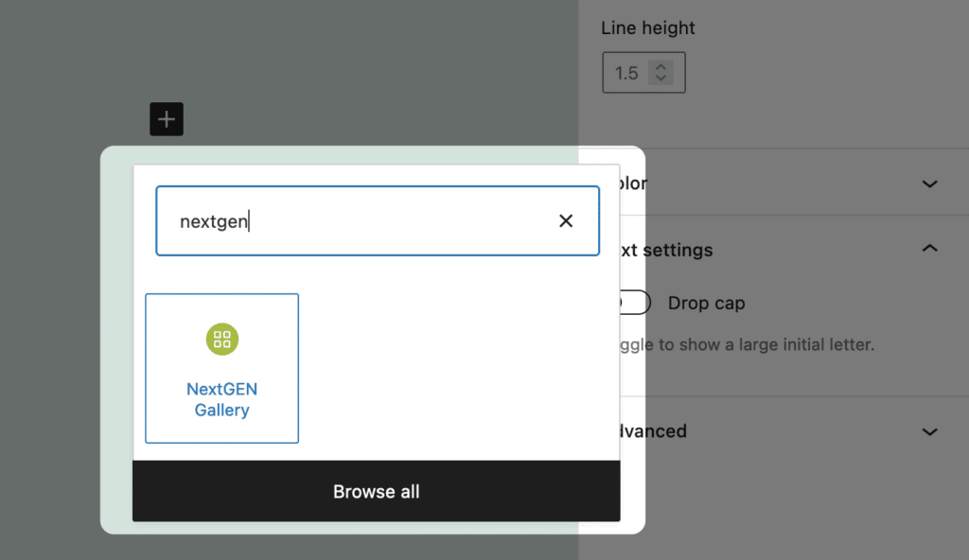Screen dimensions: 969x560
Task: Click the Text settings panel heading
Action: (x=667, y=250)
